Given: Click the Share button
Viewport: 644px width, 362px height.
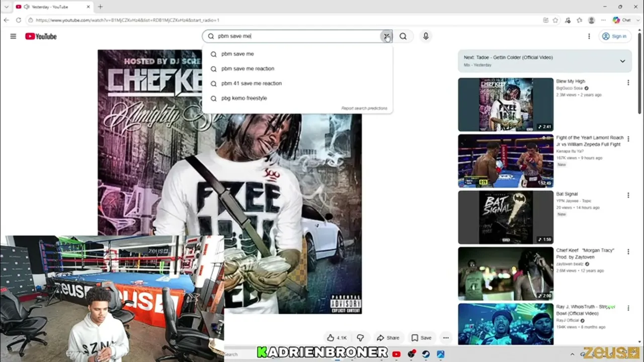Looking at the screenshot, I should 388,338.
